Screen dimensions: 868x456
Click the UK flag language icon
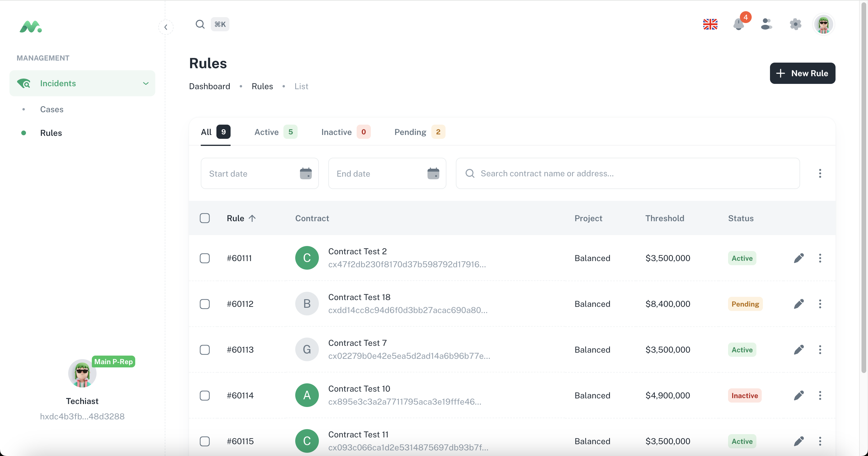(x=710, y=24)
